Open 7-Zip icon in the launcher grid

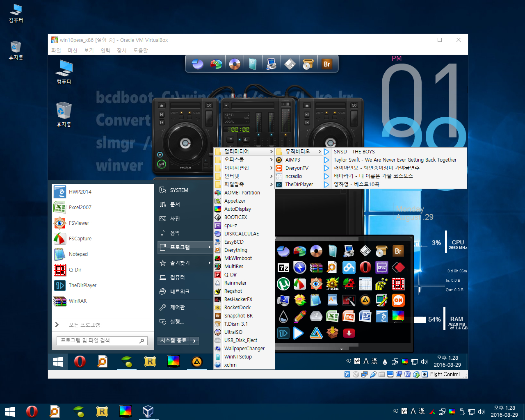283,267
